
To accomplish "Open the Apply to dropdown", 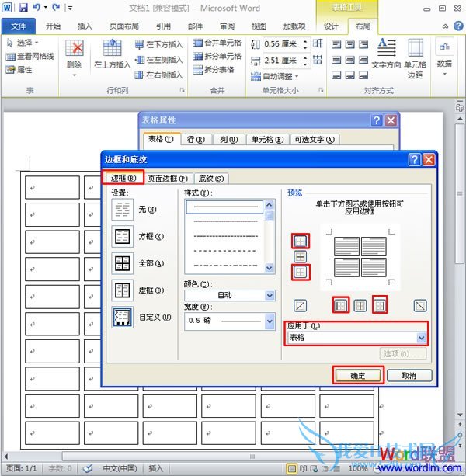I will (x=421, y=338).
